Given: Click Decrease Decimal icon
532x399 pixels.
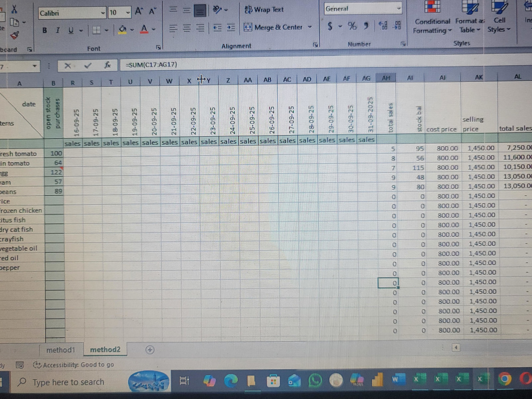Looking at the screenshot, I should [x=397, y=25].
